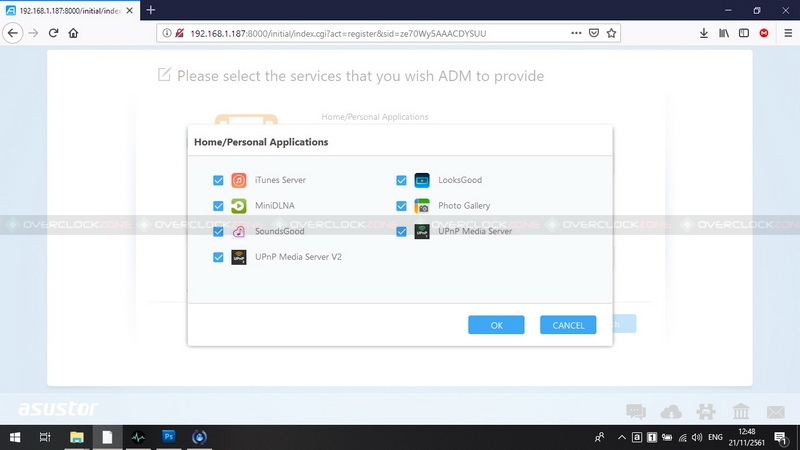
Task: Show hidden system tray icons
Action: tap(621, 437)
